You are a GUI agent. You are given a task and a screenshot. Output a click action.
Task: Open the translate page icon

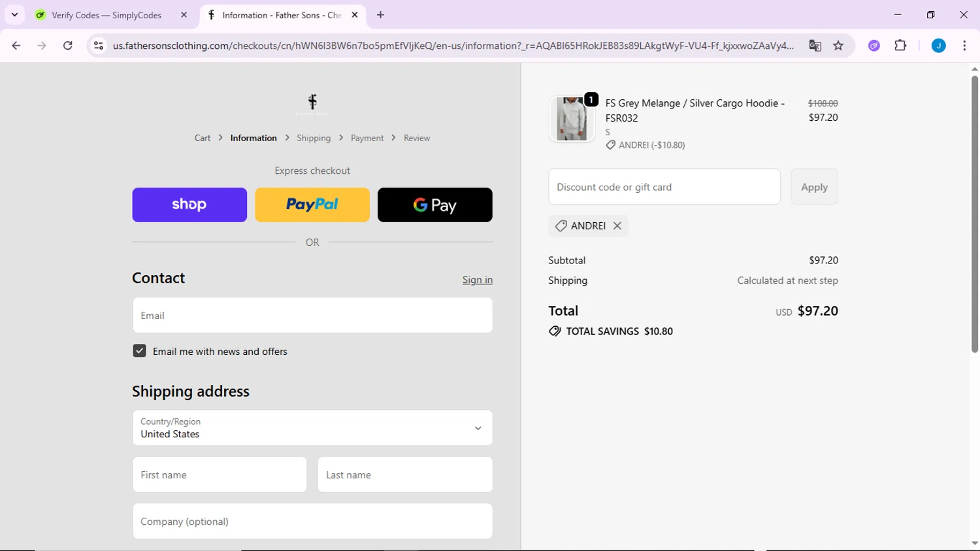[x=815, y=46]
